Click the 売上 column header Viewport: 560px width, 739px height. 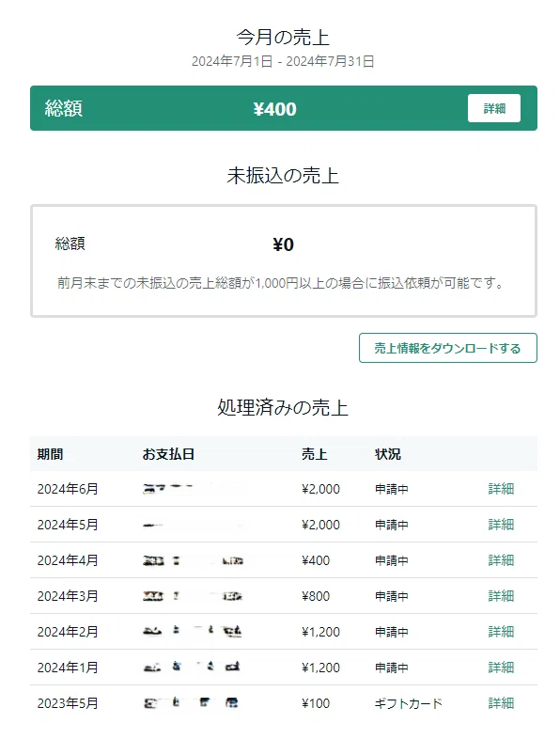(x=314, y=454)
